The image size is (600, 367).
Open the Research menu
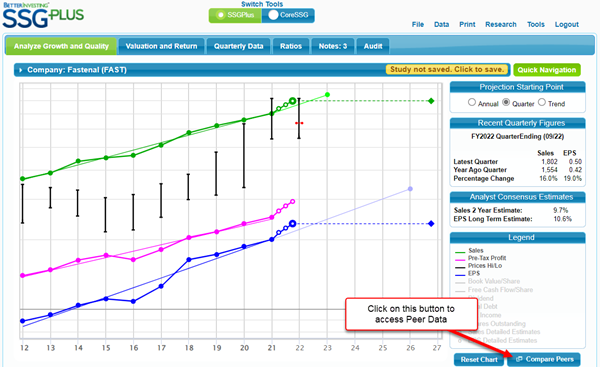click(x=501, y=24)
